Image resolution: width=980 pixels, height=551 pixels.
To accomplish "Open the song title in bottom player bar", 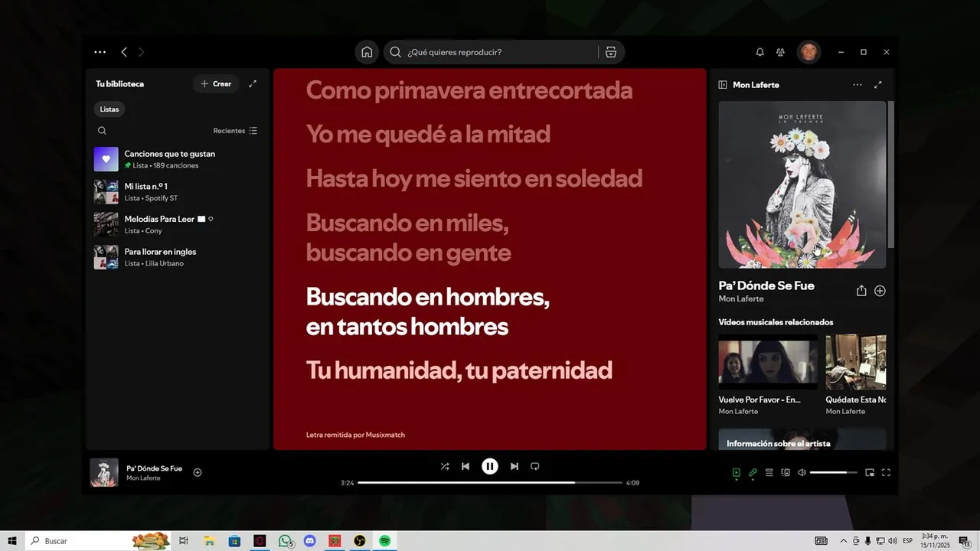I will pos(155,468).
